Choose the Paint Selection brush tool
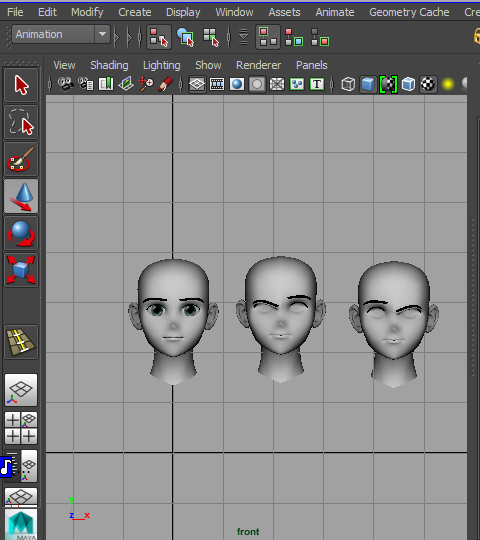 (21, 159)
